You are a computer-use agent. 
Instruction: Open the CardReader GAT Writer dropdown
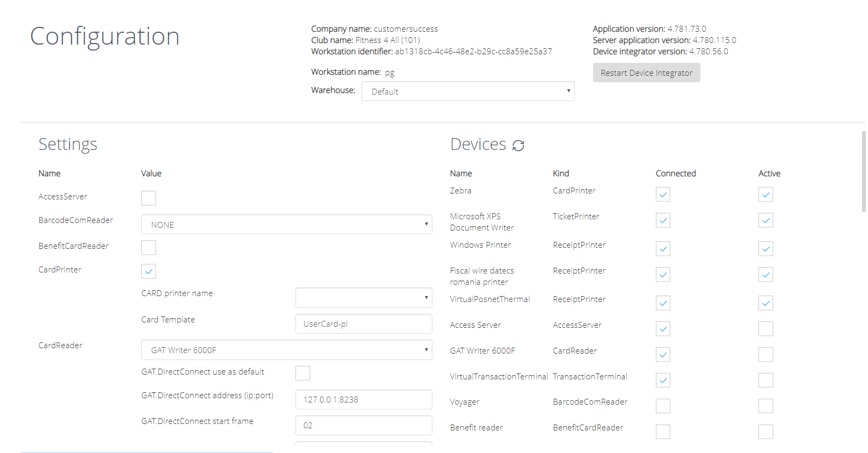286,350
